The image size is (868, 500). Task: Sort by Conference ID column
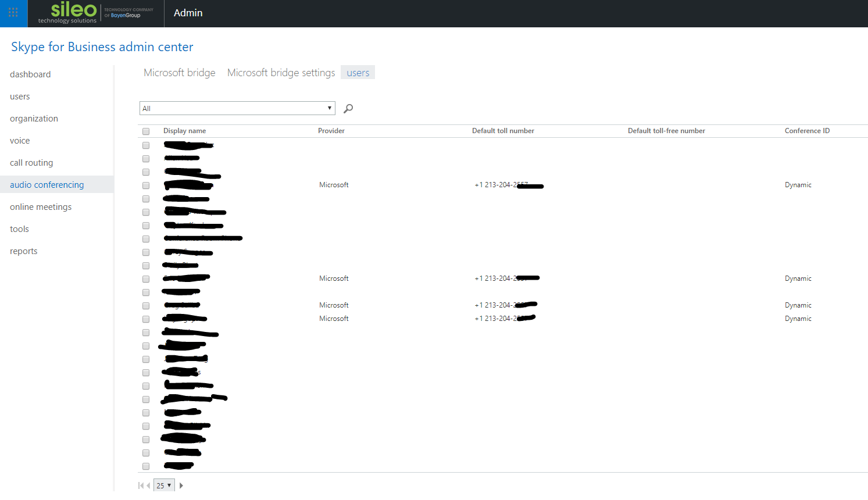(x=807, y=131)
